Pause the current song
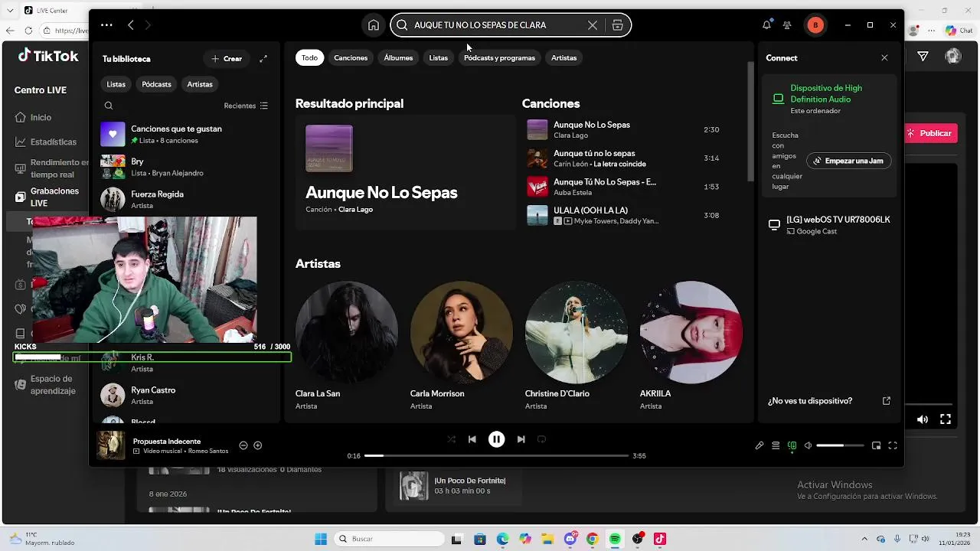The height and width of the screenshot is (551, 980). point(496,439)
